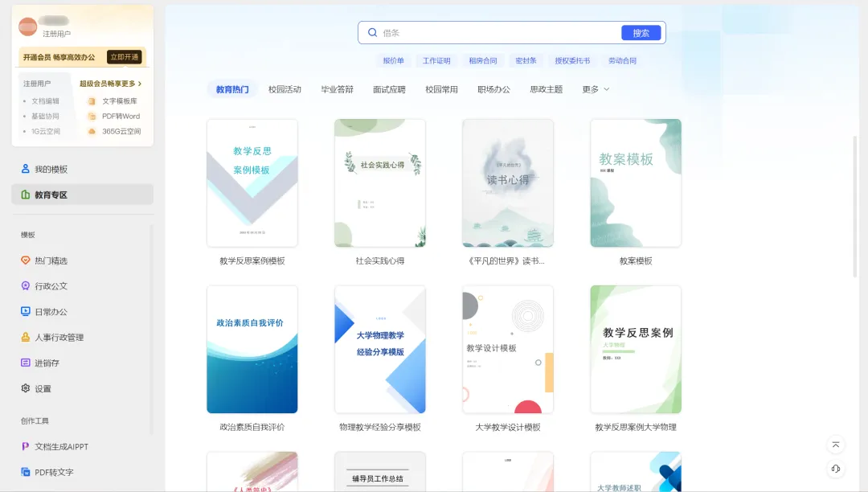
Task: Open 设置 gear icon
Action: 26,388
